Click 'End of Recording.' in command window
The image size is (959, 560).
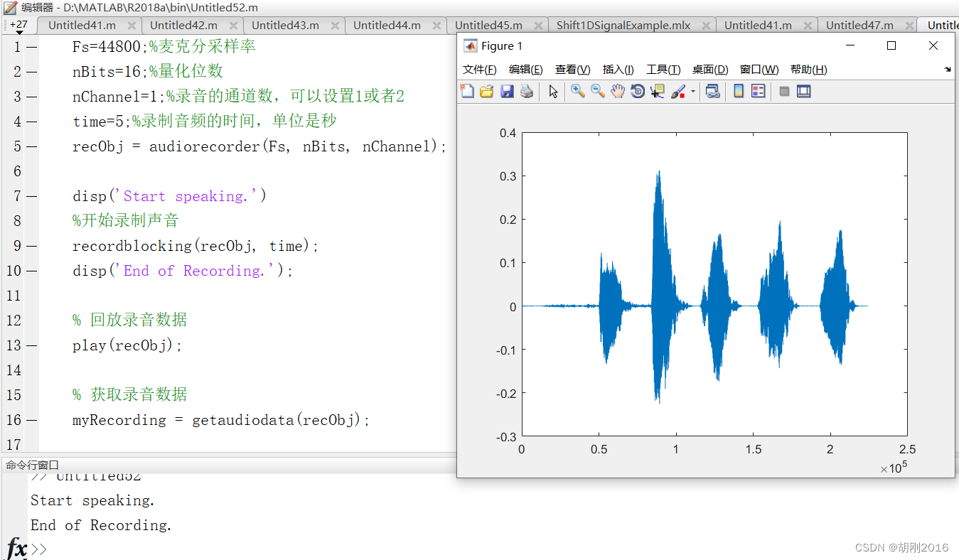[102, 525]
